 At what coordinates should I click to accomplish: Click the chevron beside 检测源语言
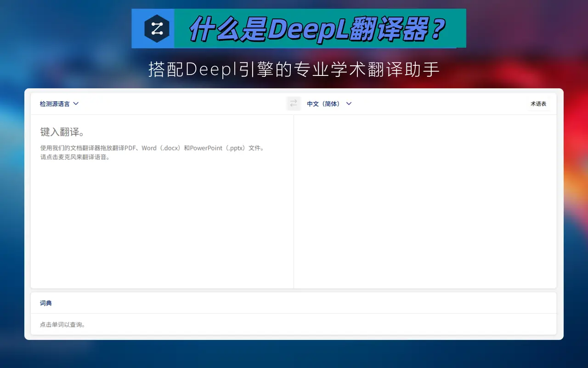[x=76, y=103]
